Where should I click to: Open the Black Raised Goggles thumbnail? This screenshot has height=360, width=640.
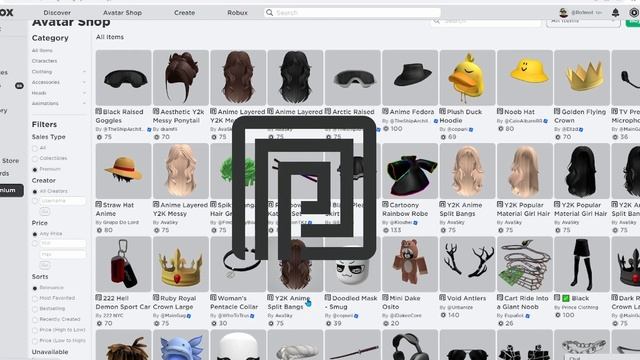(x=123, y=78)
